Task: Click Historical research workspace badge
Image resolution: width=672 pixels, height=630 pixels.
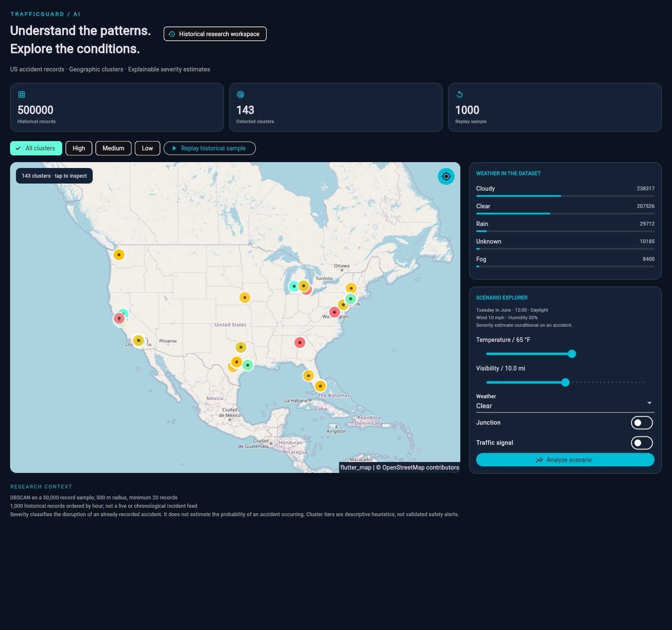Action: coord(215,34)
